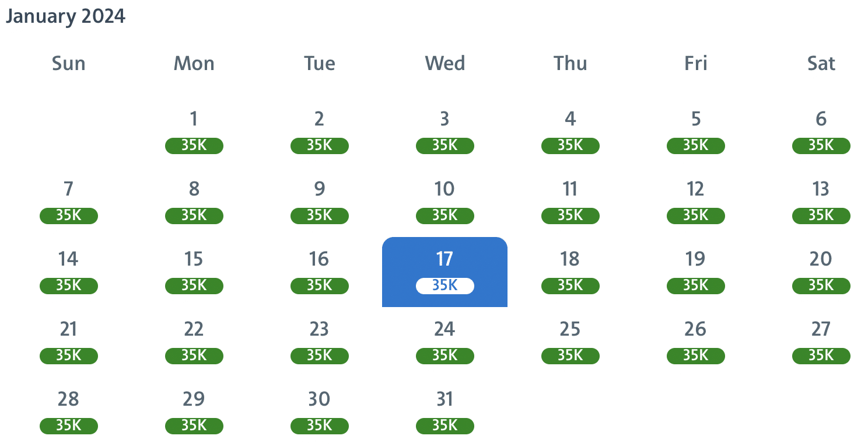
Task: Pick January 6 date cell
Action: tap(821, 120)
